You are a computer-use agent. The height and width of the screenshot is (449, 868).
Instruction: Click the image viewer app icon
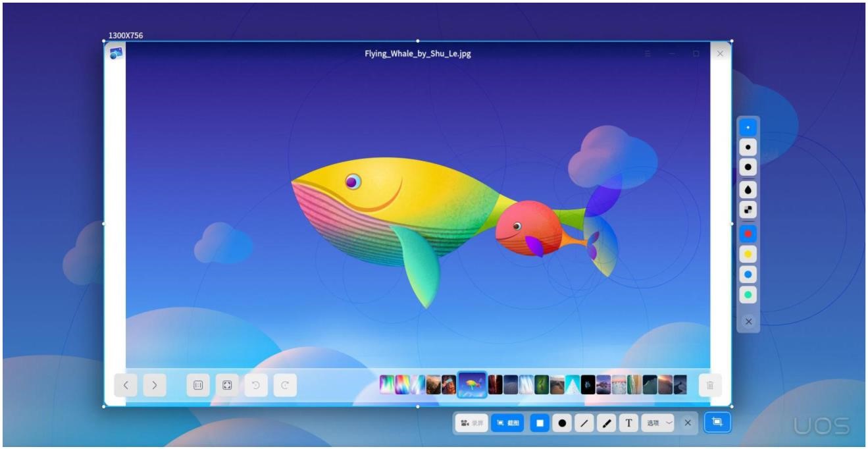tap(116, 53)
